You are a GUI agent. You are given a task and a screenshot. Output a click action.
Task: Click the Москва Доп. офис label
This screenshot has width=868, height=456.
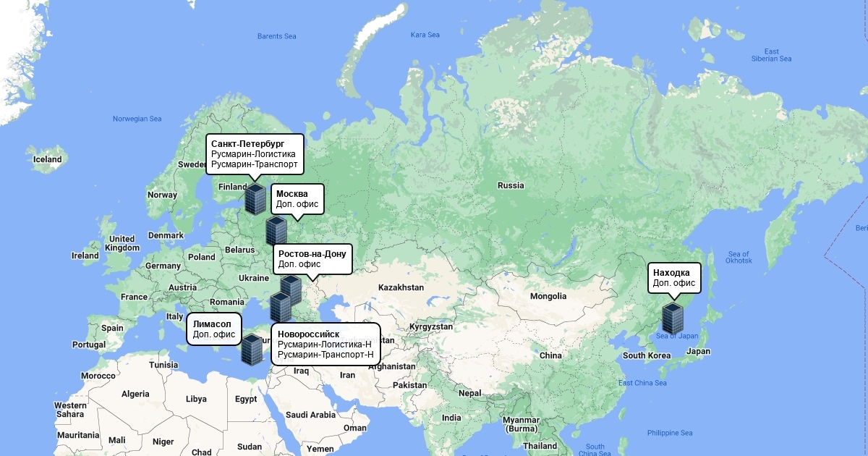[297, 199]
